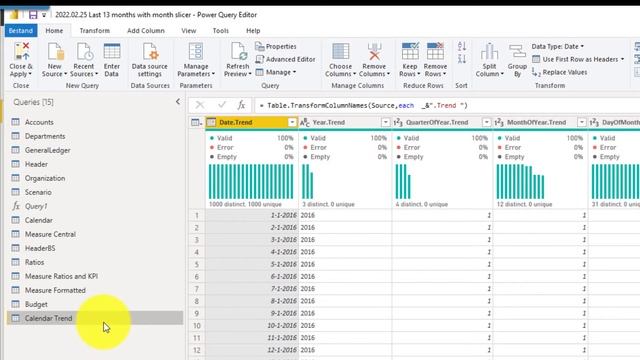640x360 pixels.
Task: Click number type icon on QuarterOfYear.Trend column
Action: click(398, 122)
